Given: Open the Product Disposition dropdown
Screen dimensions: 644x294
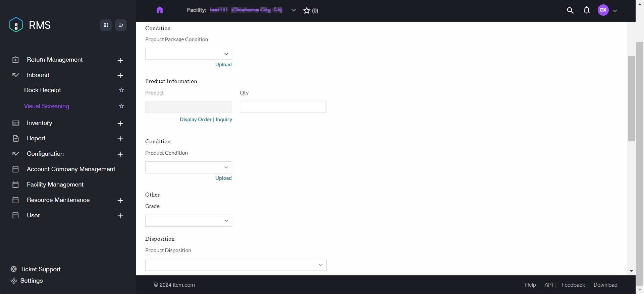Looking at the screenshot, I should [x=236, y=265].
